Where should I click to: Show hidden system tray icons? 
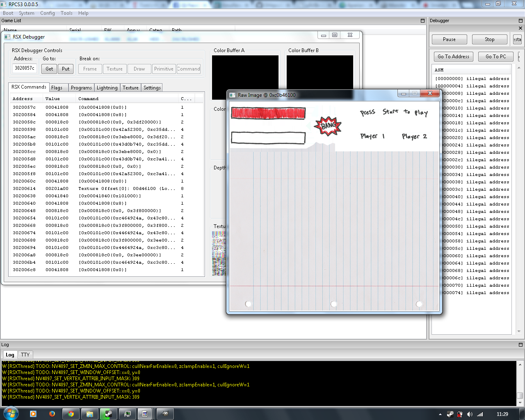[440, 414]
